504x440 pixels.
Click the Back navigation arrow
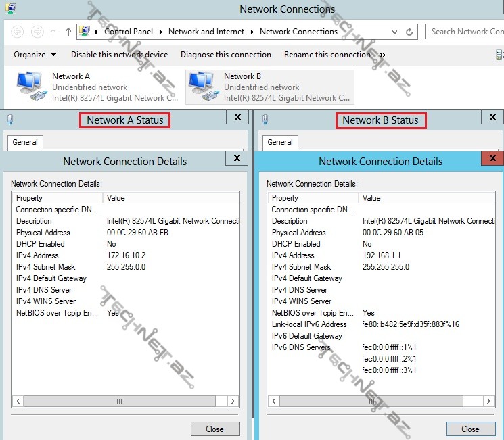coord(18,32)
